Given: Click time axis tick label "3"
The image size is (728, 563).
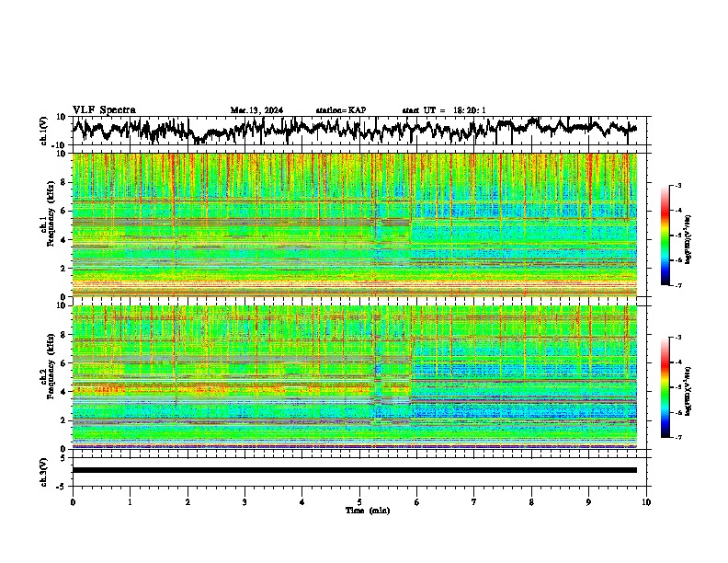Looking at the screenshot, I should (245, 502).
